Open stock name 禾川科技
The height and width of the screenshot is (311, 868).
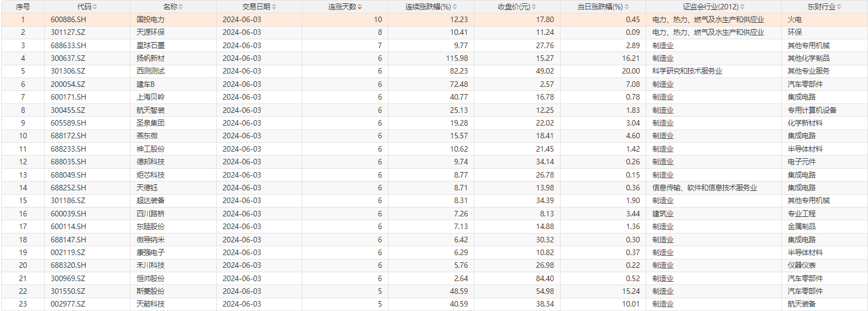[150, 265]
